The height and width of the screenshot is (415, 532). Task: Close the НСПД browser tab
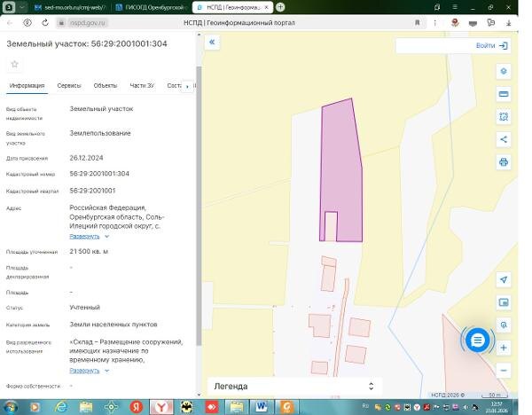coord(267,7)
